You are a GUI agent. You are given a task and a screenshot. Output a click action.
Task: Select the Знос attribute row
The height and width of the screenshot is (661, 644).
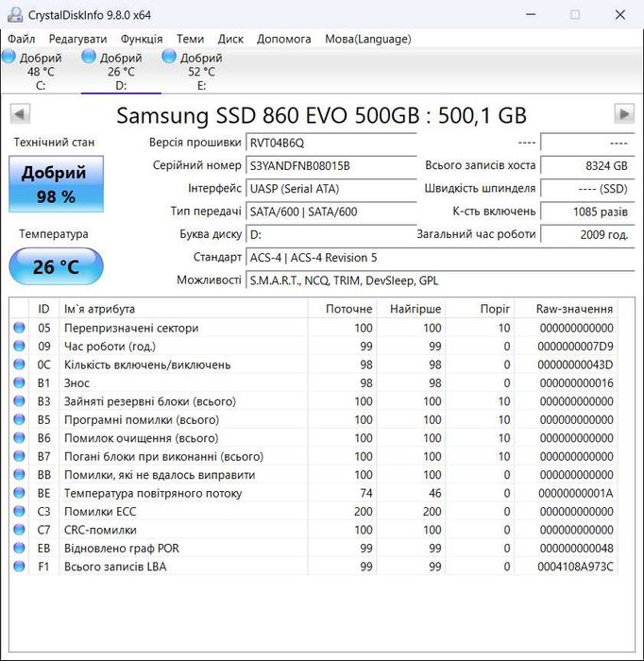click(314, 382)
